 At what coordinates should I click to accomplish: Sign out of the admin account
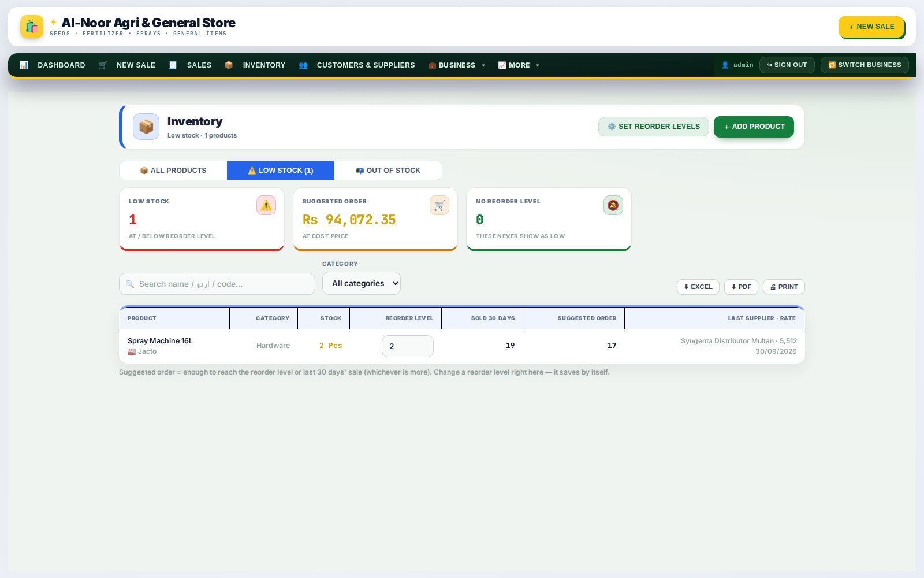point(787,65)
